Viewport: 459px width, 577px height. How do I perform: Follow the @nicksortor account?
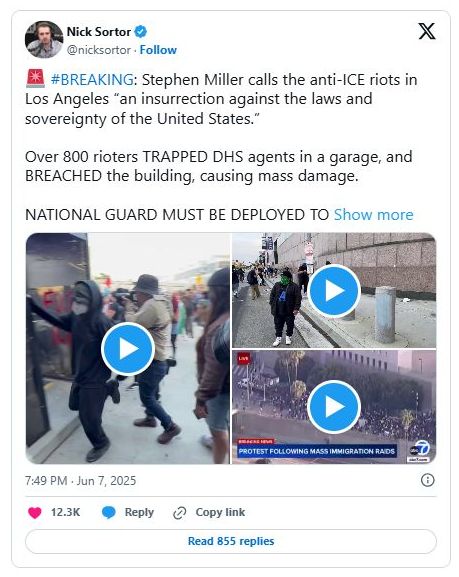coord(158,50)
